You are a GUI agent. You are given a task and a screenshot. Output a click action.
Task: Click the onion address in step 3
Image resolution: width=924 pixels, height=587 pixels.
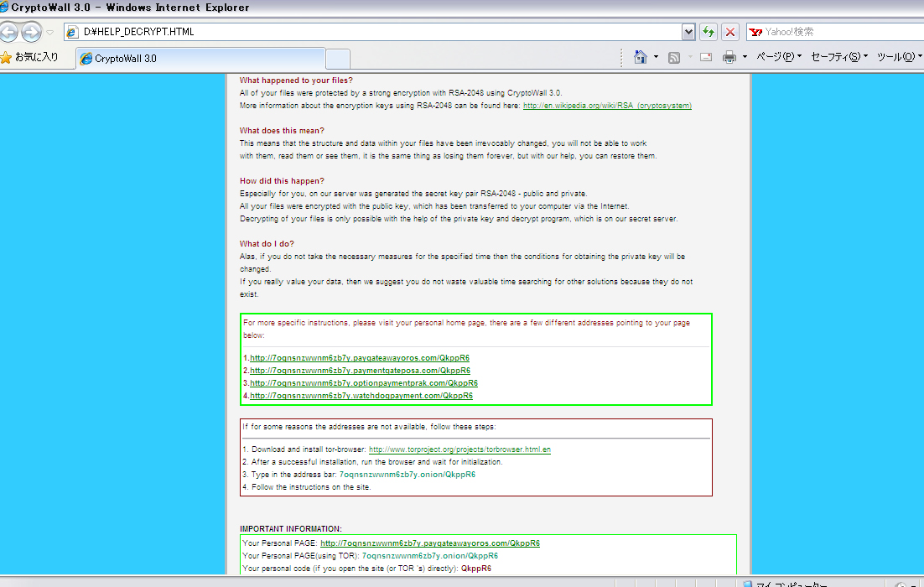coord(407,475)
